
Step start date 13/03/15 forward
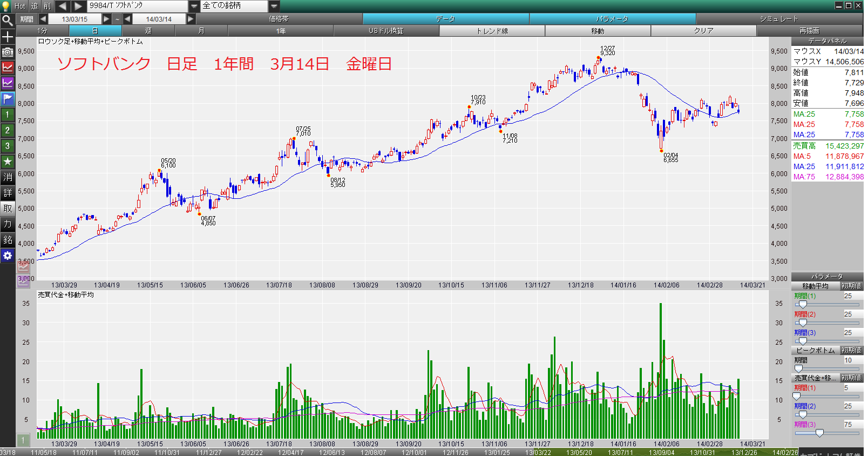(106, 19)
